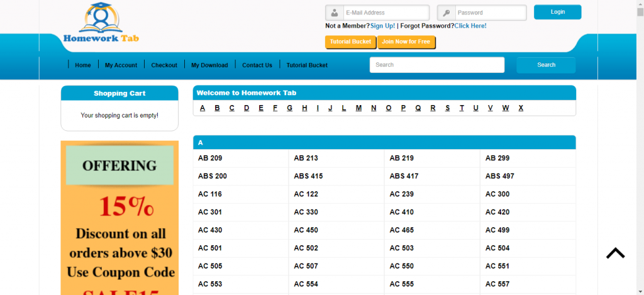Focus the Password input field
The width and height of the screenshot is (644, 295).
[491, 13]
